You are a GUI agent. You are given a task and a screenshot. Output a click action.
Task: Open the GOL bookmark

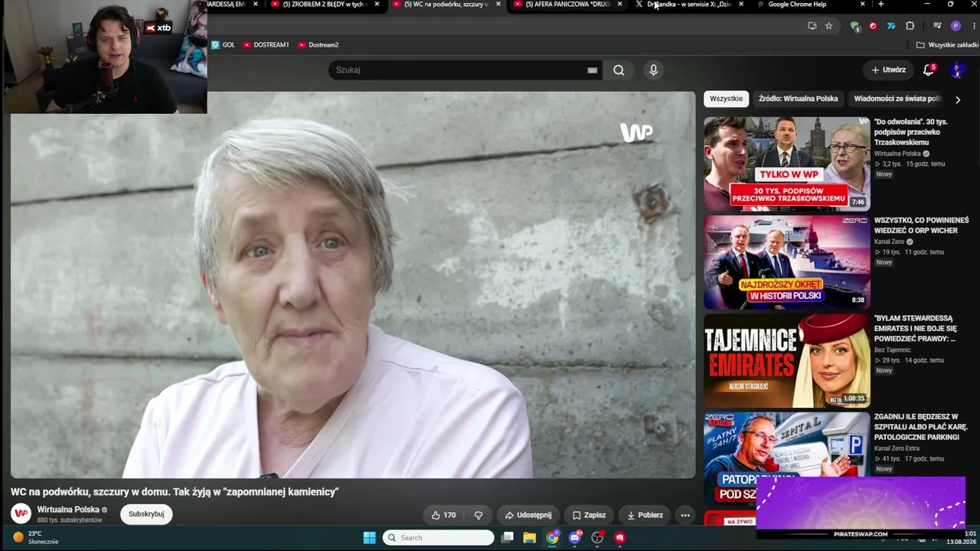(223, 45)
